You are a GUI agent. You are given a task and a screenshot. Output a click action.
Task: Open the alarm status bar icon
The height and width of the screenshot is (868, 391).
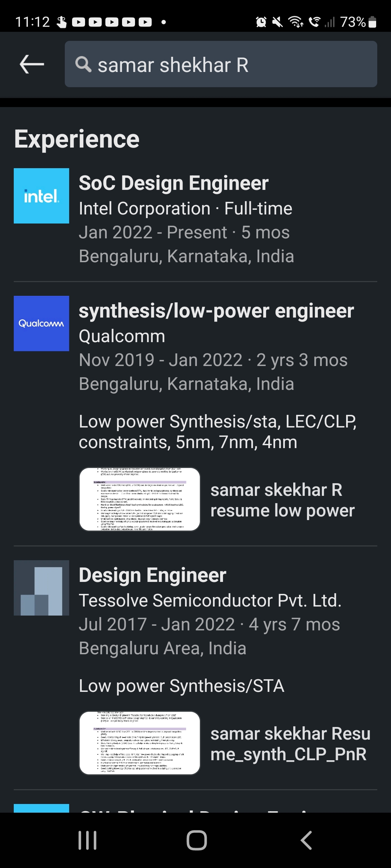(261, 22)
